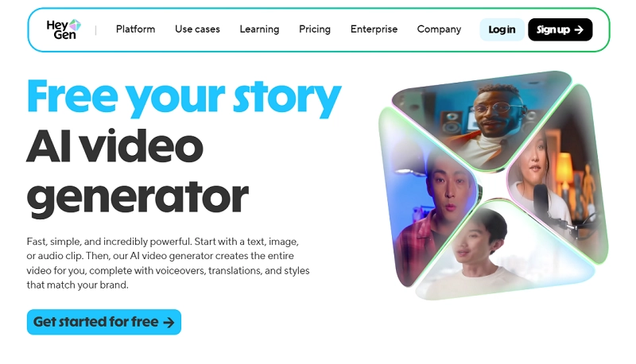Click the HeyGen logo
Screen dimensions: 636x364
(x=64, y=29)
